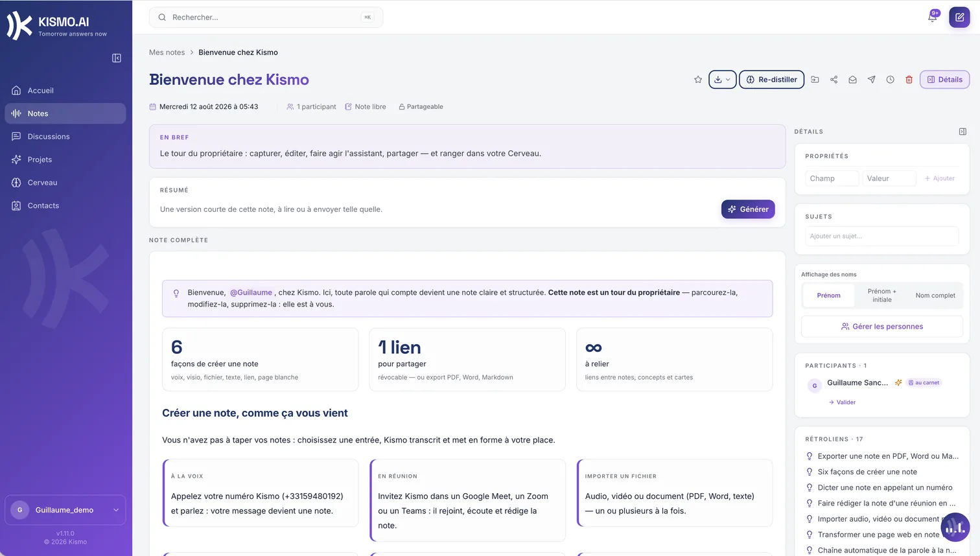Open Discussions in the sidebar

(x=65, y=137)
